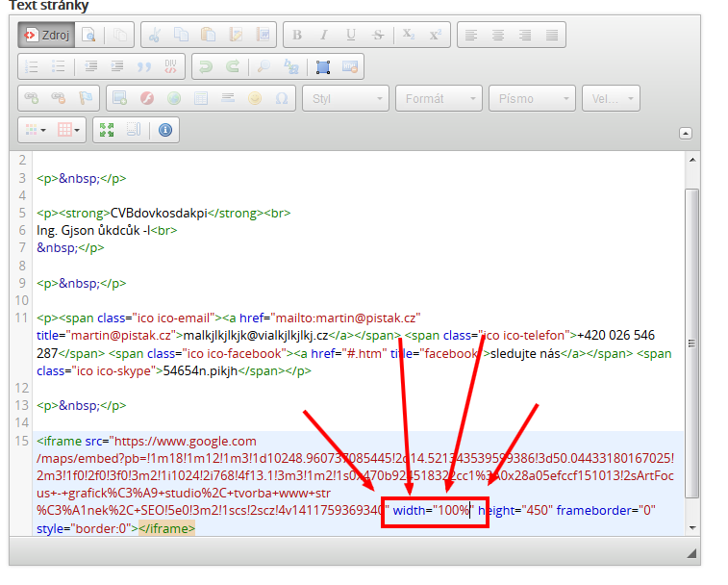The width and height of the screenshot is (728, 585).
Task: Open the Vel... size dropdown
Action: coord(611,98)
